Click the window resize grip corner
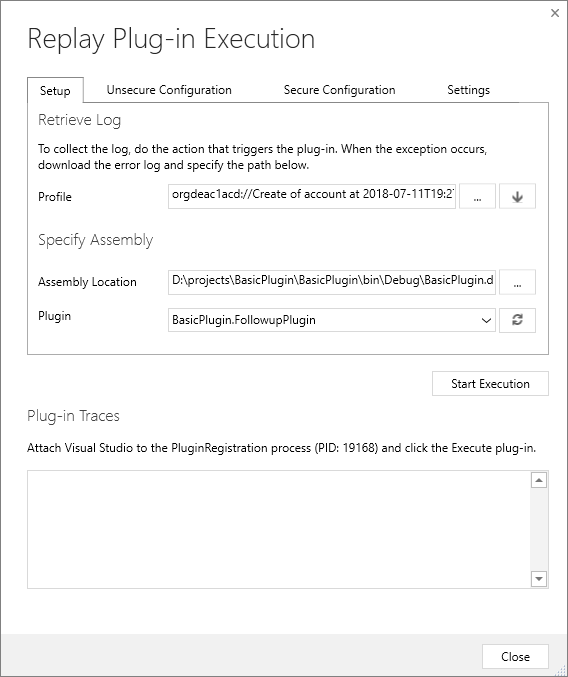This screenshot has width=568, height=677. (562, 671)
